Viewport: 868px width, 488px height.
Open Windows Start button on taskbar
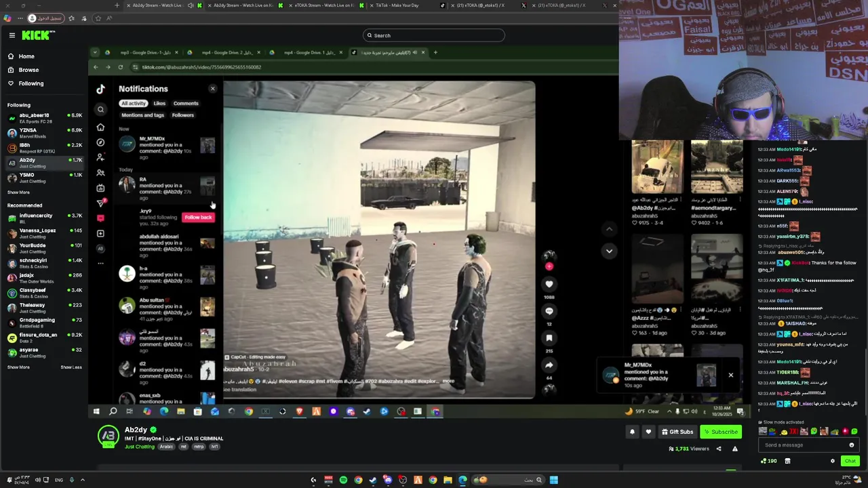click(553, 480)
